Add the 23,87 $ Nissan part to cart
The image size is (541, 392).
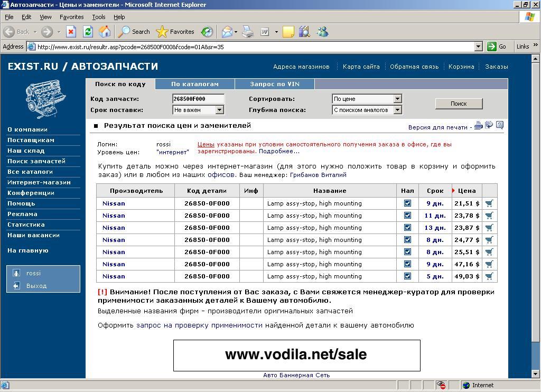489,228
